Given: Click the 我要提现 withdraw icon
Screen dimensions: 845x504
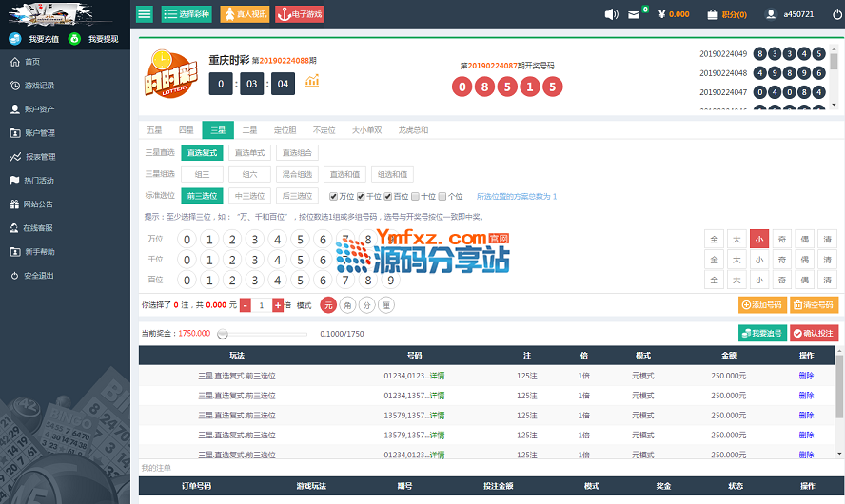Looking at the screenshot, I should point(74,39).
